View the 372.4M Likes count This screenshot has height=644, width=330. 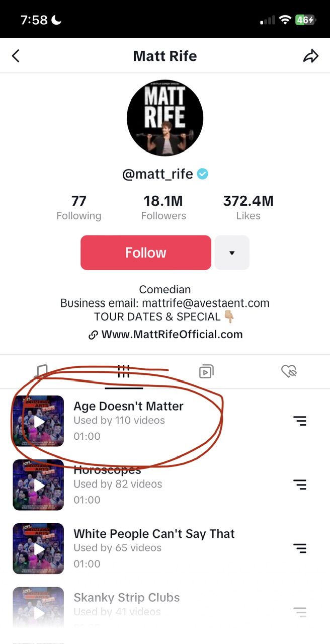coord(249,208)
